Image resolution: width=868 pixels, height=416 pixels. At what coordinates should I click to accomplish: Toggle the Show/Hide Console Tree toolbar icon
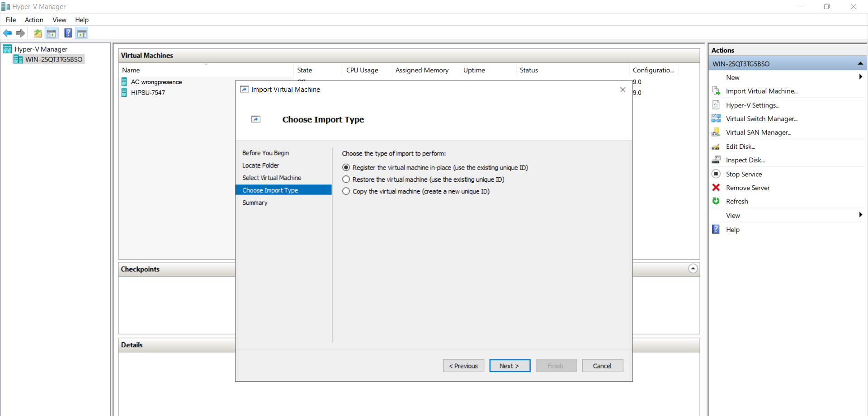coord(52,33)
